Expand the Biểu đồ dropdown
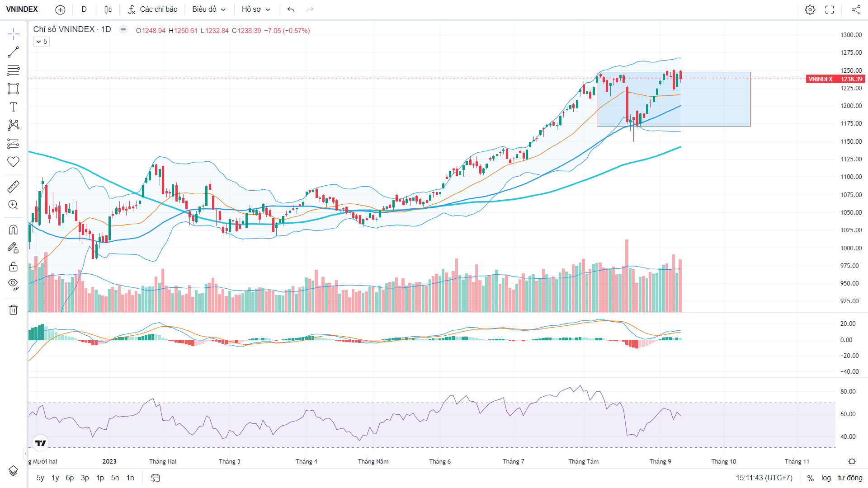868x488 pixels. click(209, 9)
